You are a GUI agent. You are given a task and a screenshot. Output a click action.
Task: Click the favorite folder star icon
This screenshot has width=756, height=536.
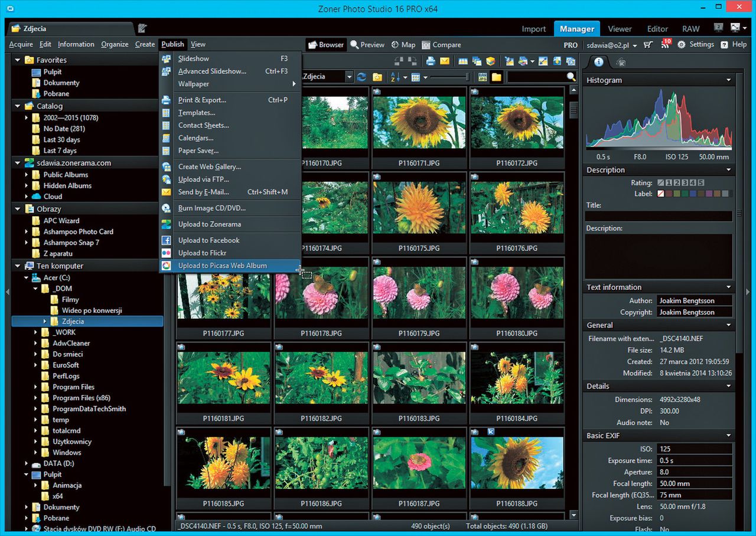coord(377,77)
